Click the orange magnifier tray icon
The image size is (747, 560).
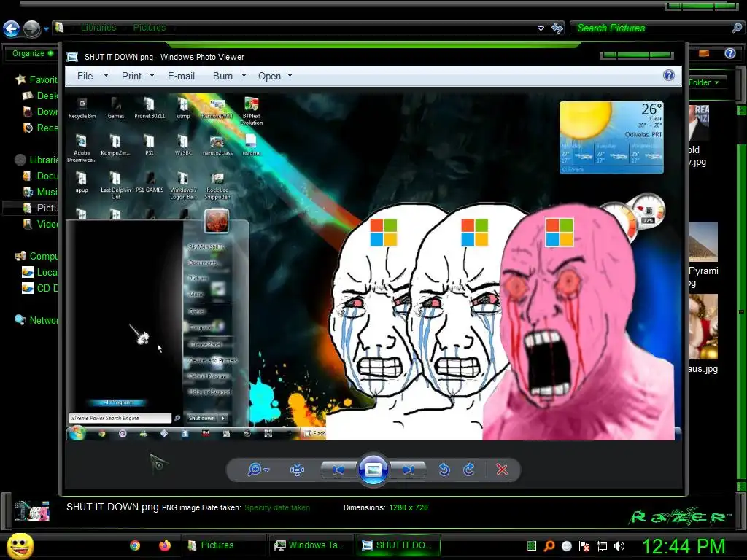549,546
